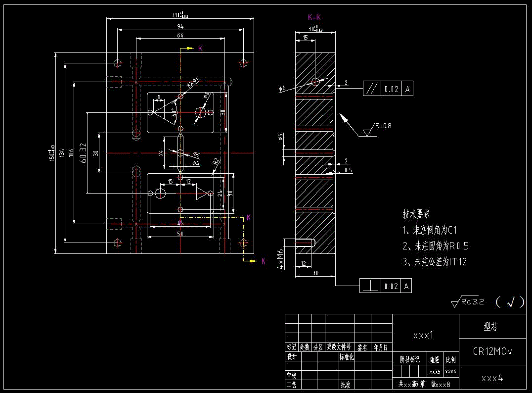Click the 94 width dimension text
Screen dimensions: 532x393
point(180,26)
